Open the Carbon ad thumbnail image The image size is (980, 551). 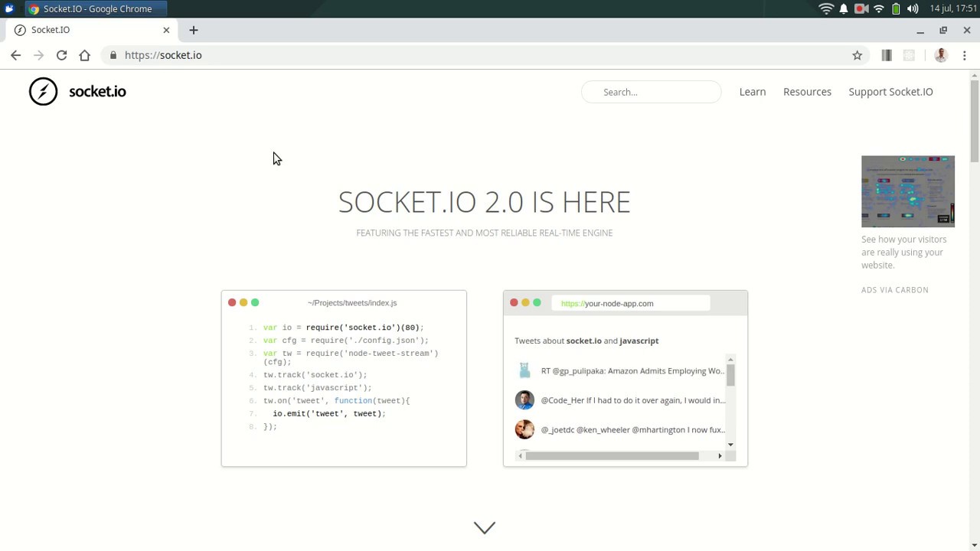coord(908,191)
